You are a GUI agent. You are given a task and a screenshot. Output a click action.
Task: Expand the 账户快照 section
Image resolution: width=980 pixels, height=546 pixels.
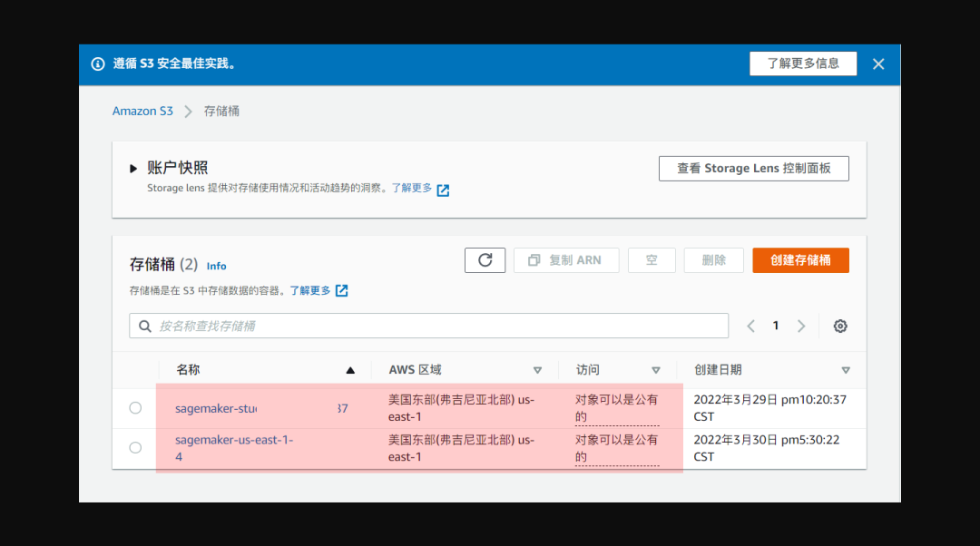[x=133, y=168]
